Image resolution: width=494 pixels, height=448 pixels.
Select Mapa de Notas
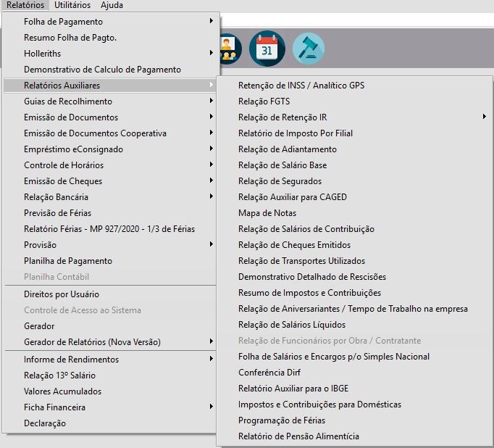tap(267, 213)
